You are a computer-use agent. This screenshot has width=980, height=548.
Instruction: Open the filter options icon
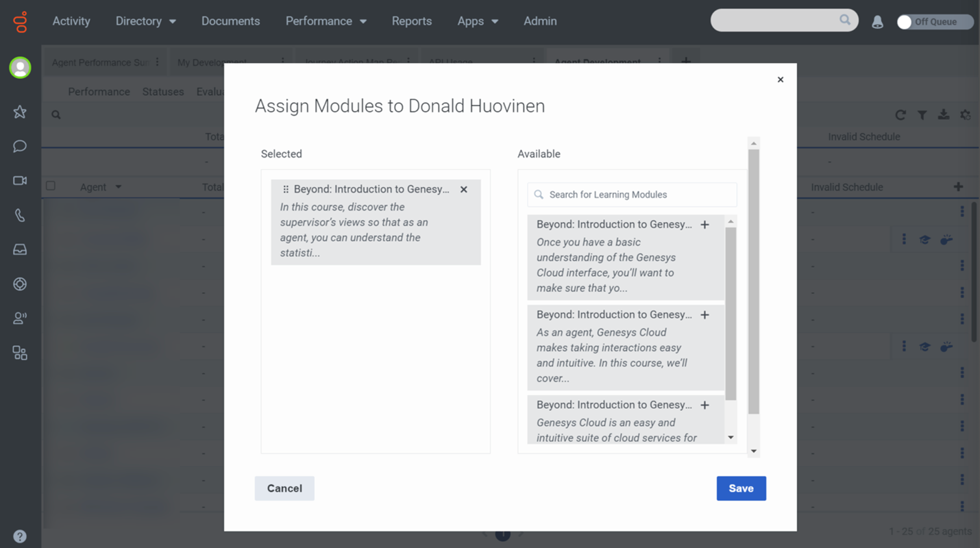tap(922, 115)
